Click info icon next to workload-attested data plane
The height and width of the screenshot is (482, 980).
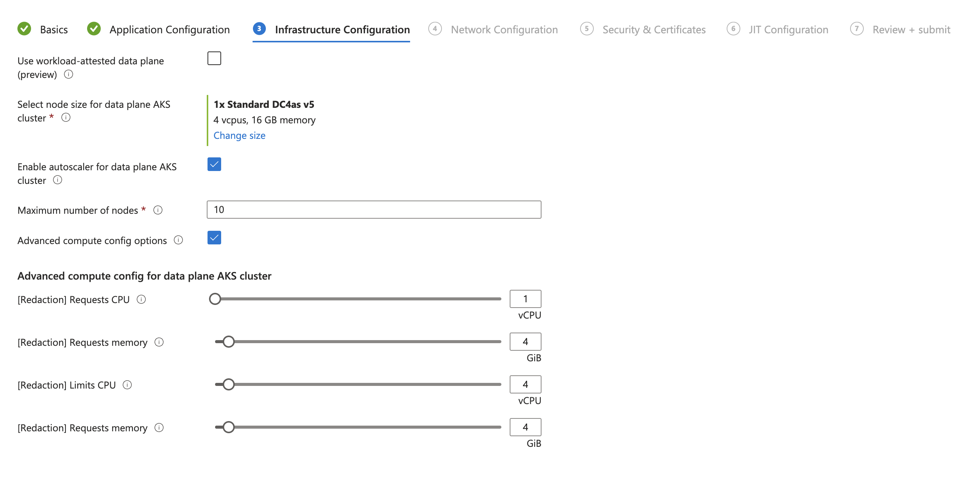(x=69, y=75)
